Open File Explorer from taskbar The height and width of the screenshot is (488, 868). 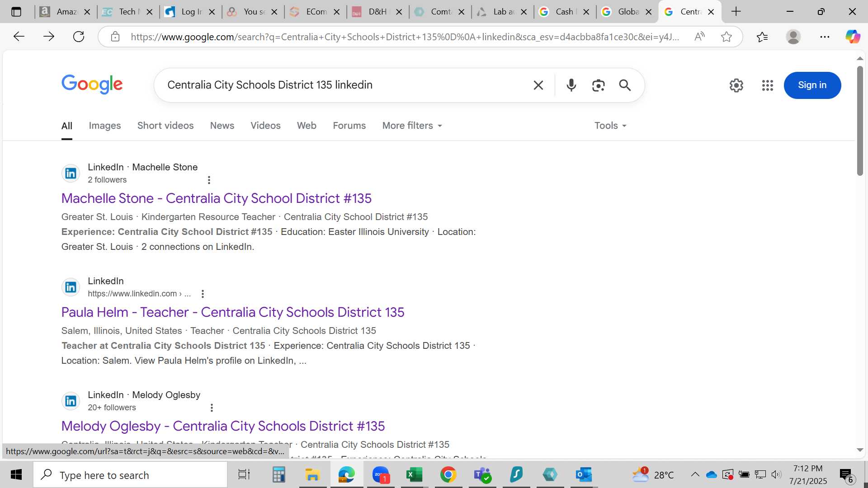point(312,475)
